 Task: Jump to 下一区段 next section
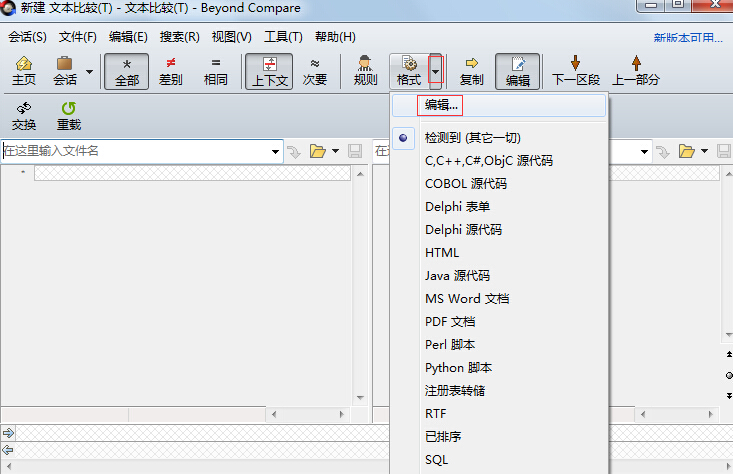(576, 71)
